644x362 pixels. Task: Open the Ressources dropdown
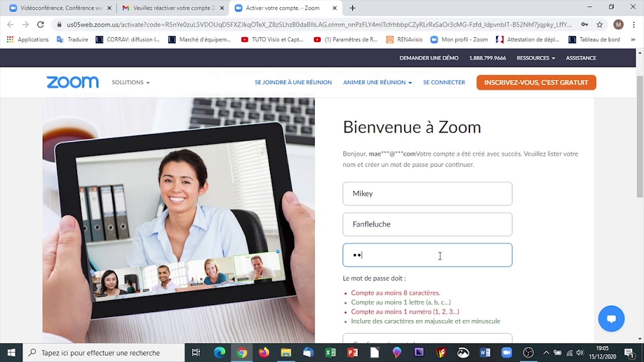(x=536, y=58)
